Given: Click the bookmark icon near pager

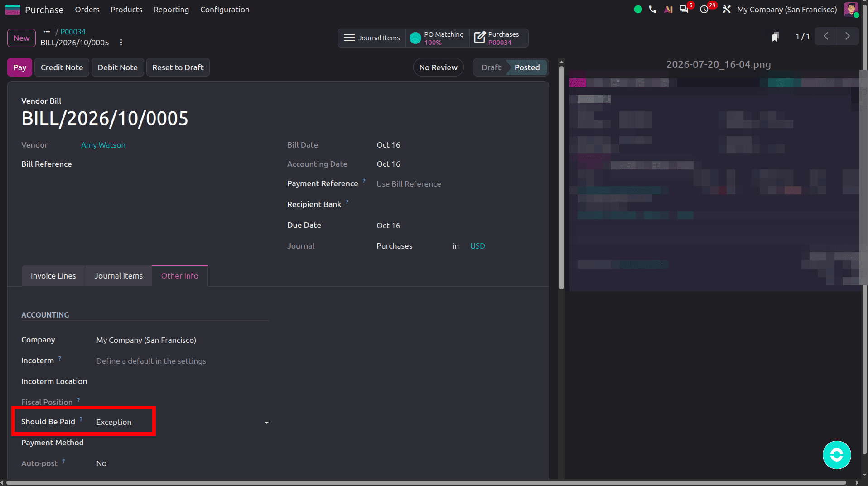Looking at the screenshot, I should [x=775, y=37].
